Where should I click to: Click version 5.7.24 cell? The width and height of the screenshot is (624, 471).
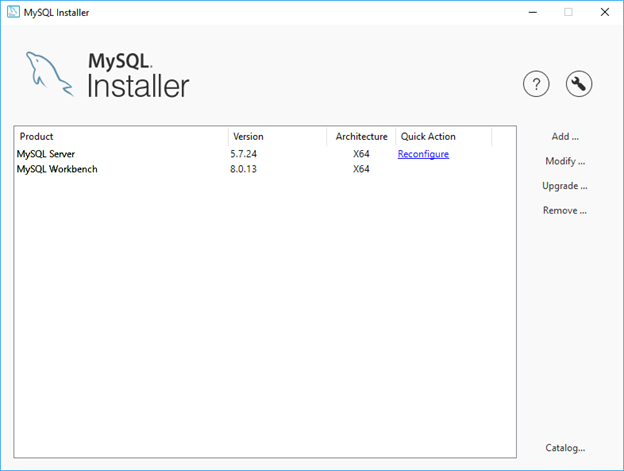pos(243,154)
